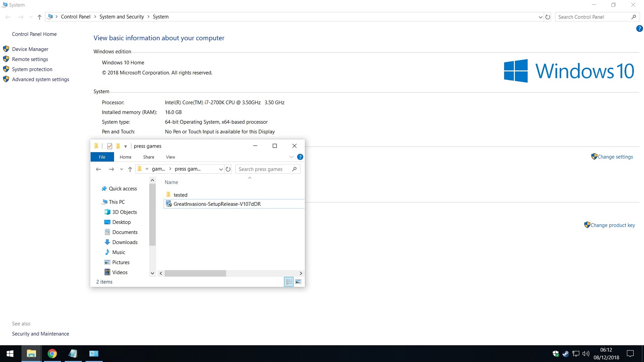Click the System breadcrumb segment
The width and height of the screenshot is (644, 362).
tap(160, 17)
